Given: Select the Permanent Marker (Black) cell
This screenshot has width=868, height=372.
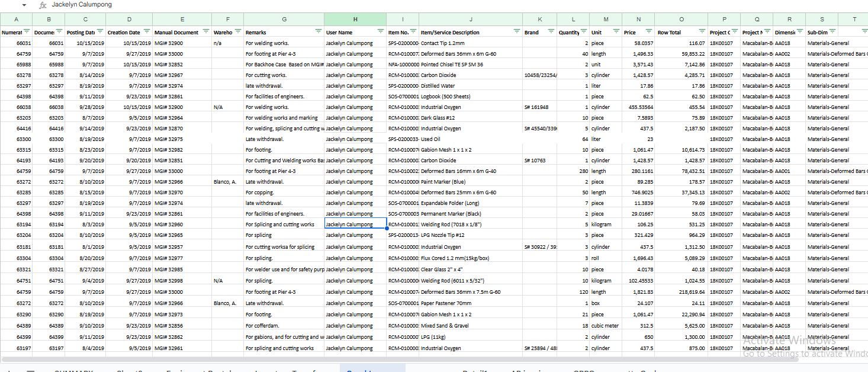Looking at the screenshot, I should pos(471,214).
